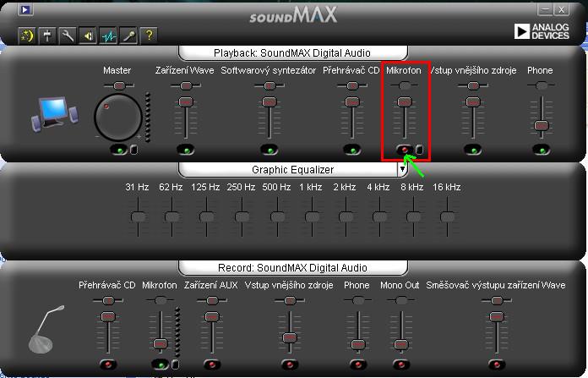The width and height of the screenshot is (588, 378).
Task: Click the fader-shaped toolbar icon
Action: click(x=47, y=36)
